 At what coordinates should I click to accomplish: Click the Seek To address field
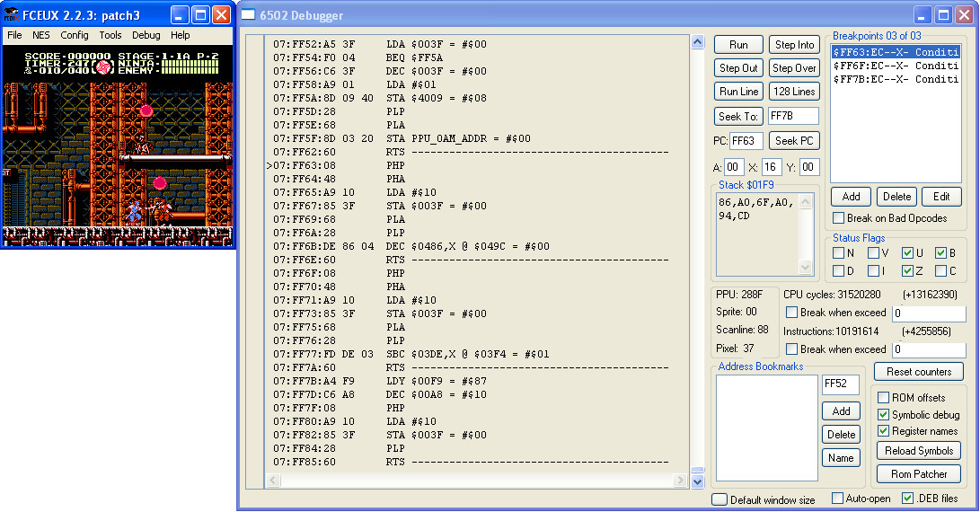pyautogui.click(x=793, y=116)
